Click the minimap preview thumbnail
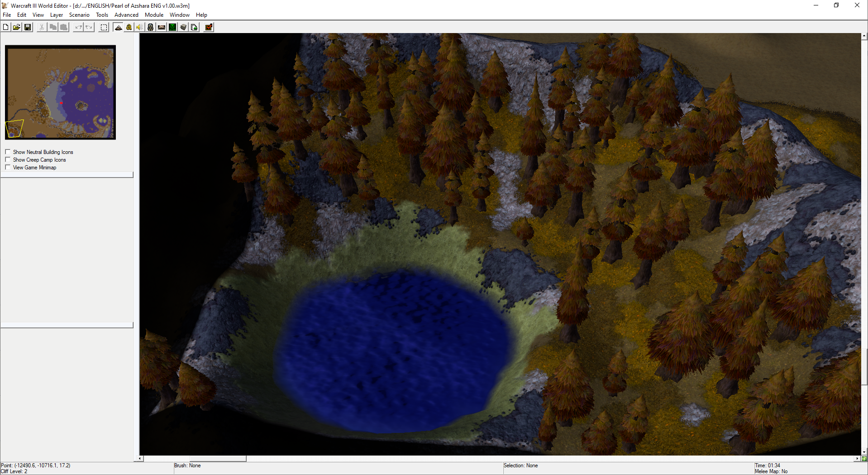 (x=61, y=92)
